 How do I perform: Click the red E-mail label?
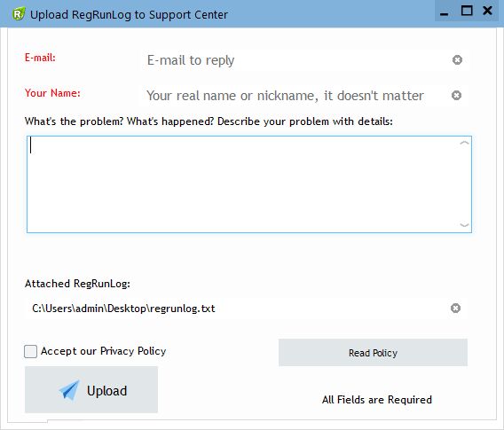pos(40,58)
